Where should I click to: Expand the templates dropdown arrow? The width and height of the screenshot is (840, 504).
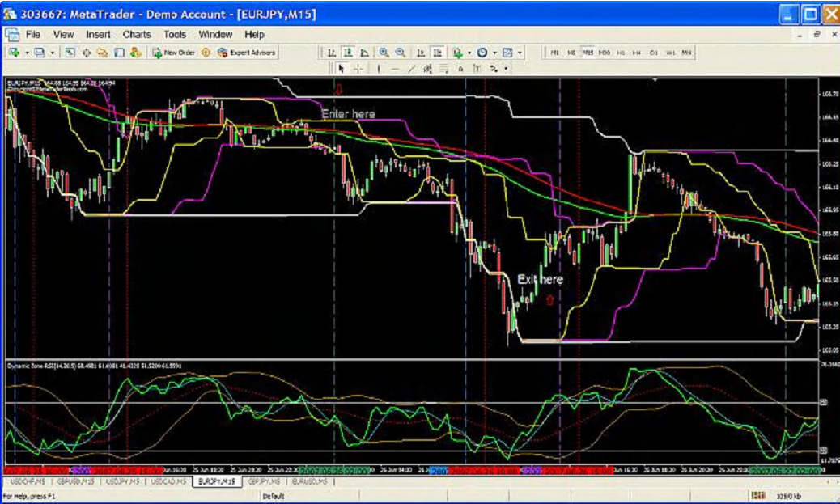[x=520, y=53]
